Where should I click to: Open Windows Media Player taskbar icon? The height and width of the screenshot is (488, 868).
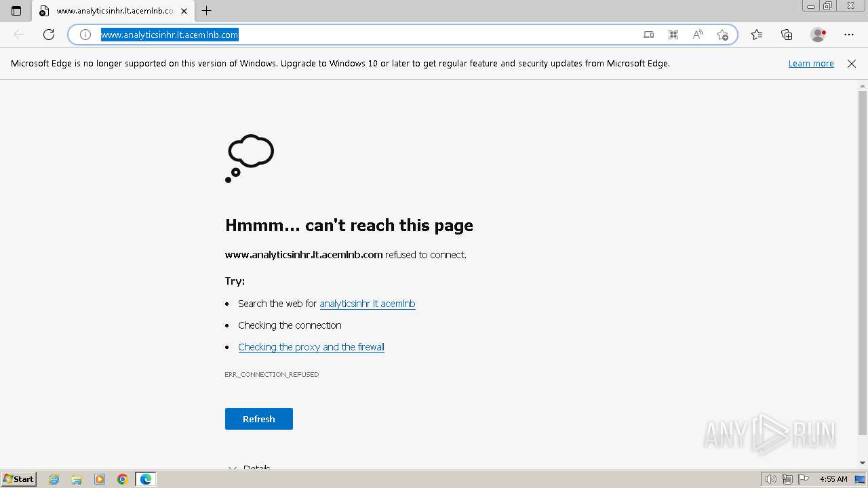(100, 479)
